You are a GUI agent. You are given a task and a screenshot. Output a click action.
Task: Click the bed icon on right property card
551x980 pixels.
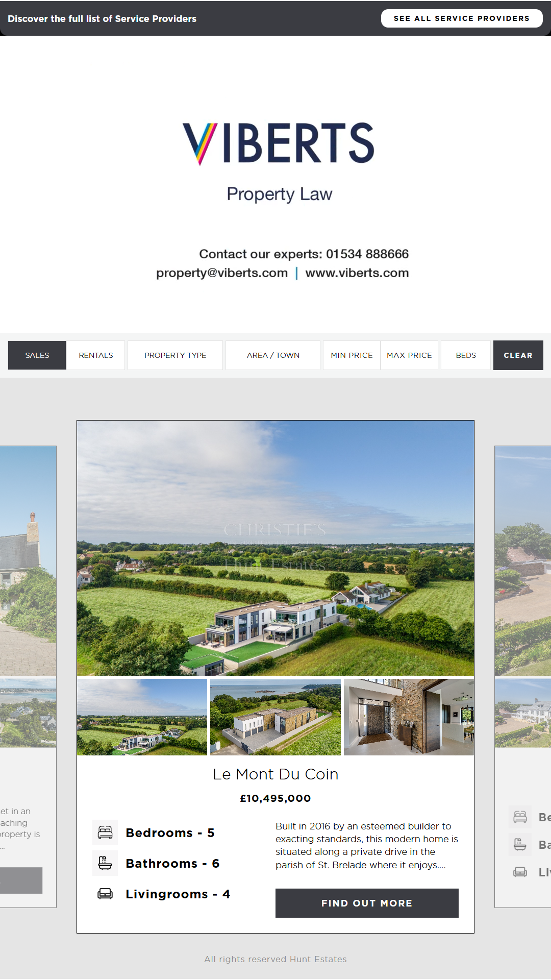click(520, 817)
